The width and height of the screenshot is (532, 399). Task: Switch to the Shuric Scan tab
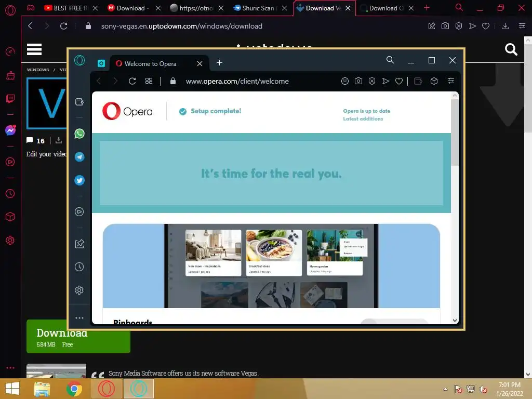pos(259,8)
